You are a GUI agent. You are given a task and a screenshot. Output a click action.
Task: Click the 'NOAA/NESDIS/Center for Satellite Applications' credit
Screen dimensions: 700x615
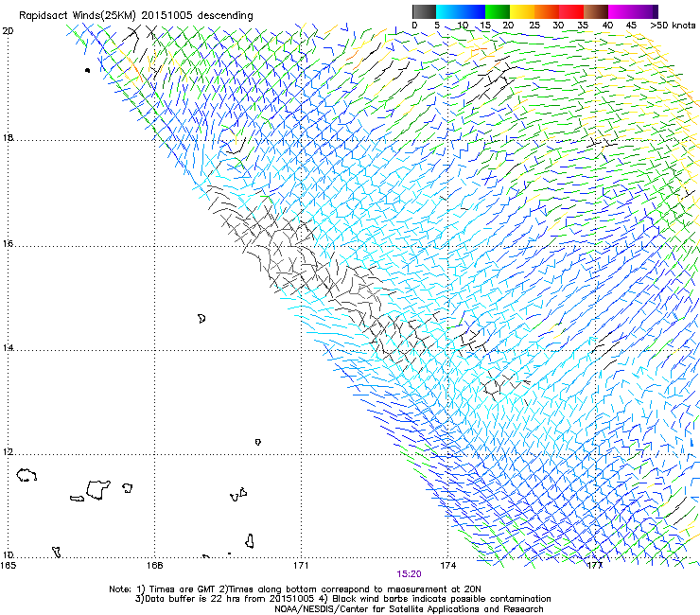377,609
